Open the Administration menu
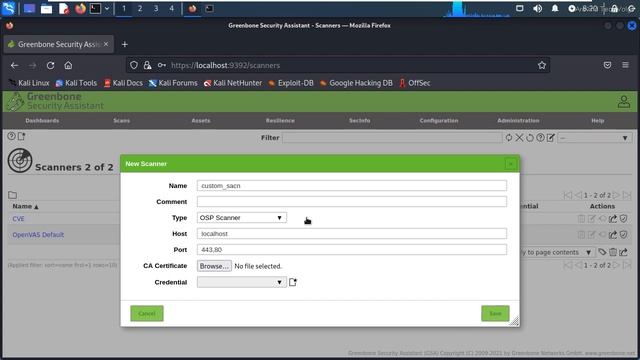 (518, 121)
